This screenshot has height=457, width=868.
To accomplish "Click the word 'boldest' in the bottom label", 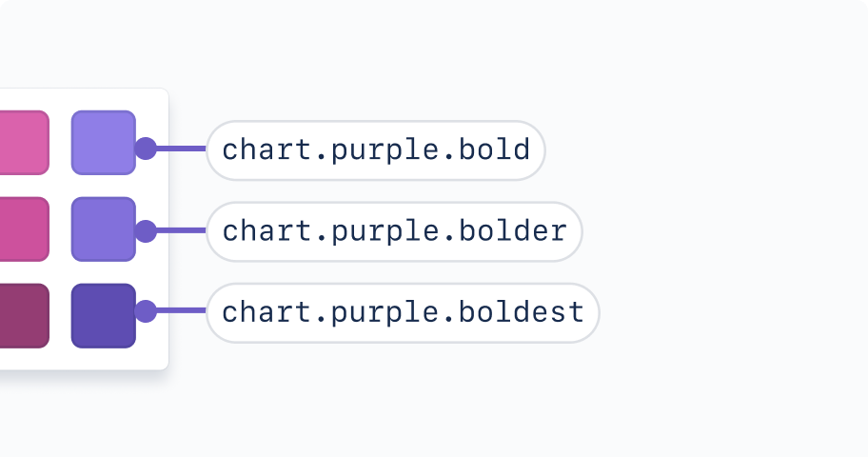I will coord(522,312).
